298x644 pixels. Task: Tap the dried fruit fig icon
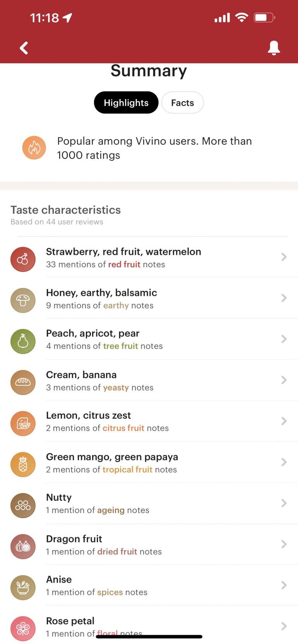pyautogui.click(x=23, y=546)
